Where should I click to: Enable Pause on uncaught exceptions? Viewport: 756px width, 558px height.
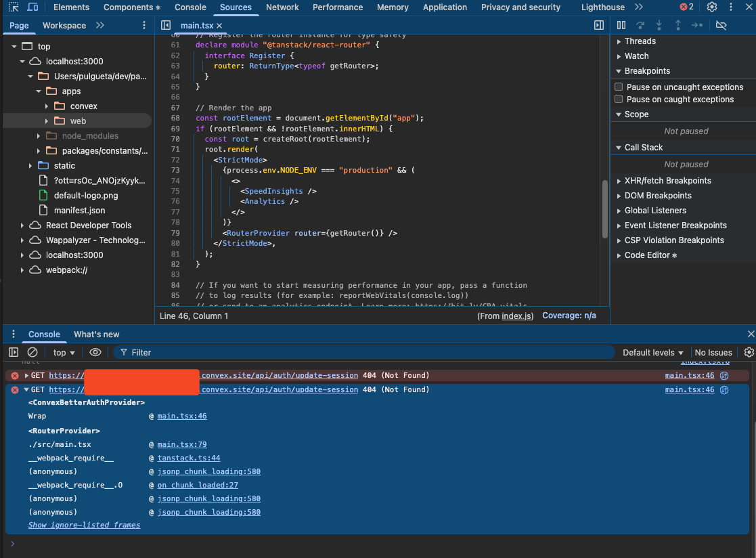[619, 87]
